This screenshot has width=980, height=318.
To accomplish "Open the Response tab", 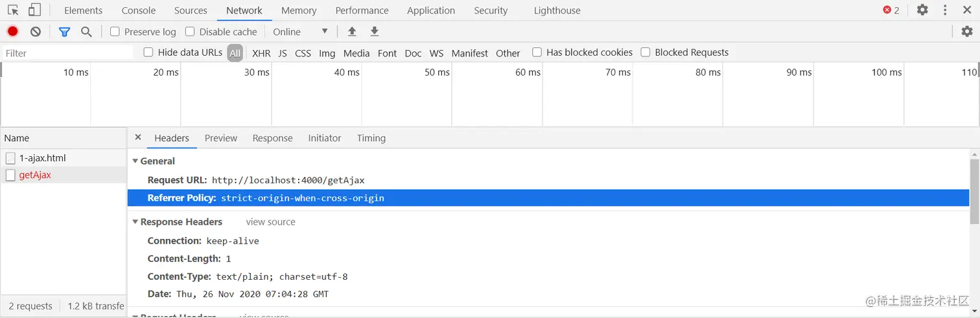I will pyautogui.click(x=272, y=138).
